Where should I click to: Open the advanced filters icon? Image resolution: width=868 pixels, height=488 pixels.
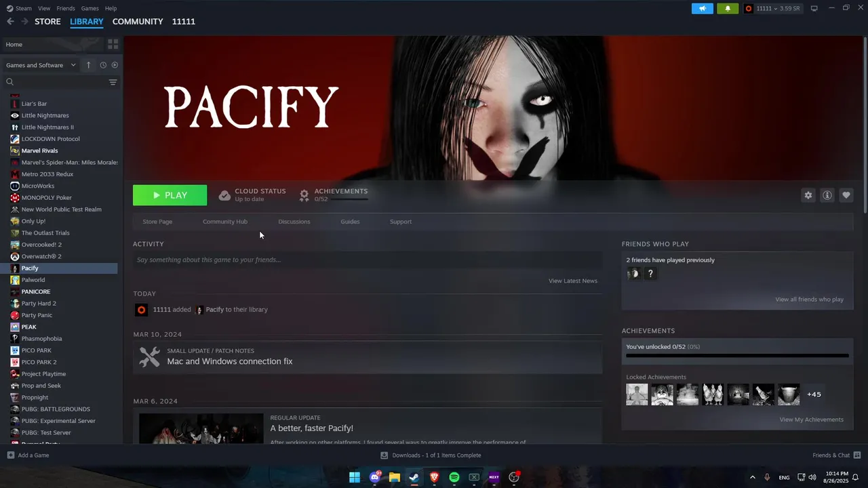113,82
